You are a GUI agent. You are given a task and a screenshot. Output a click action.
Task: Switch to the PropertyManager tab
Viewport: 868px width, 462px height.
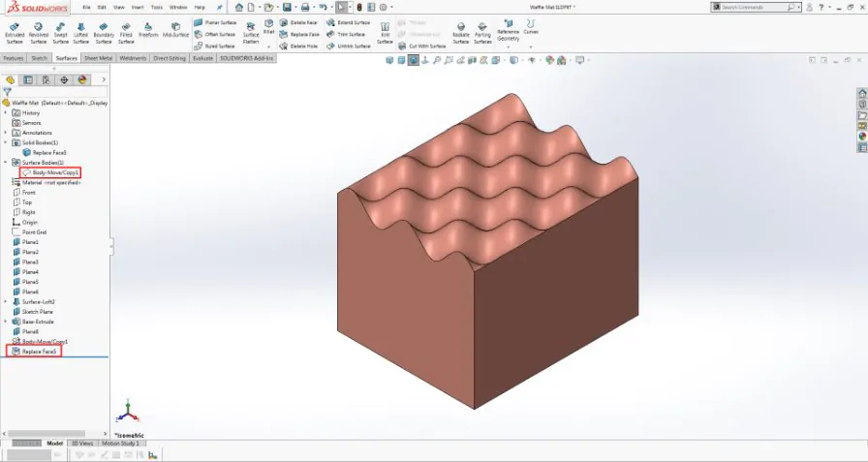[28, 80]
